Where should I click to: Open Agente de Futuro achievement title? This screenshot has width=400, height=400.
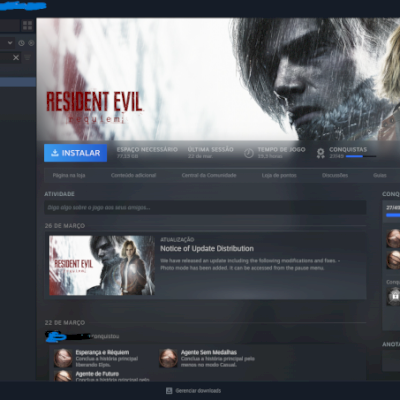point(97,374)
